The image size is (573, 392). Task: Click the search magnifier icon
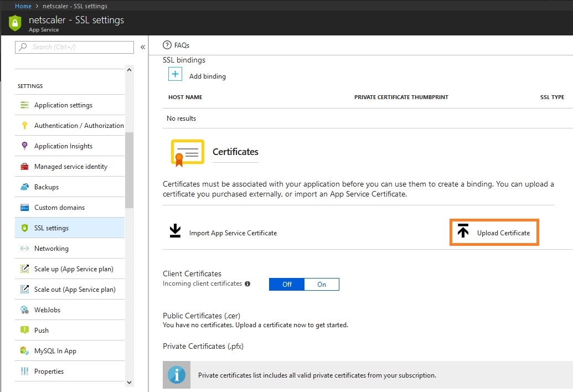(23, 47)
